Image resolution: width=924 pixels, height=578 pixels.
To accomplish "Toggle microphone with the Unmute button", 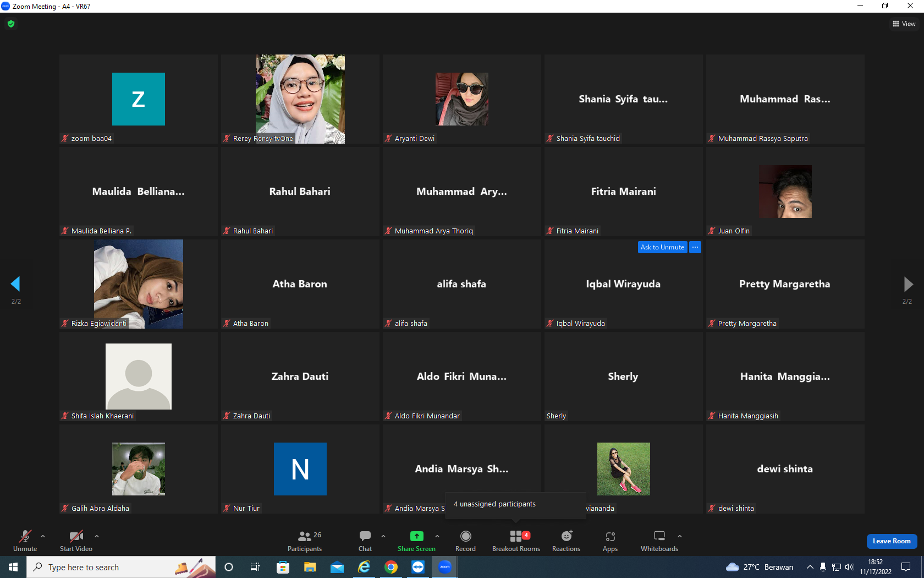I will pos(25,541).
